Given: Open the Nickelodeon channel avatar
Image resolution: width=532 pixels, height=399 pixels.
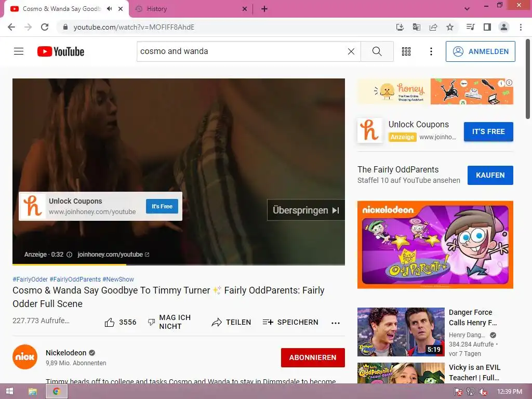Looking at the screenshot, I should 25,357.
